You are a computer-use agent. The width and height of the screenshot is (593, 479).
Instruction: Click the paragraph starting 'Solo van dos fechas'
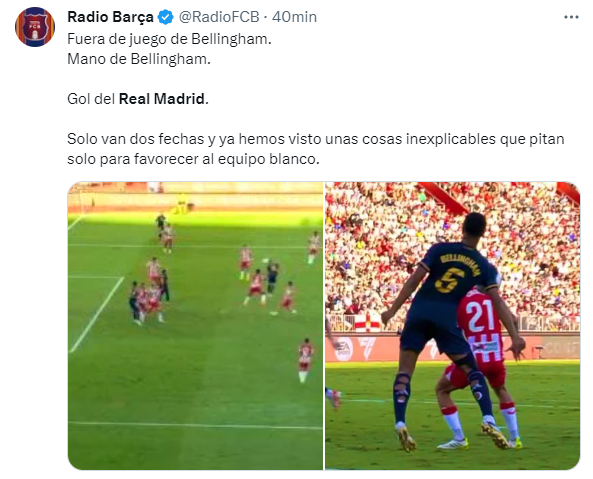[x=315, y=149]
